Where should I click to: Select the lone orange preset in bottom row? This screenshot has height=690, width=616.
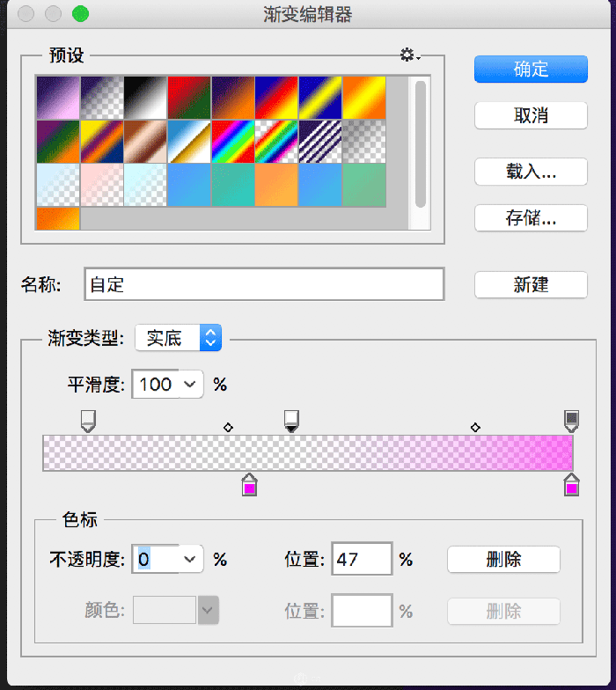58,218
